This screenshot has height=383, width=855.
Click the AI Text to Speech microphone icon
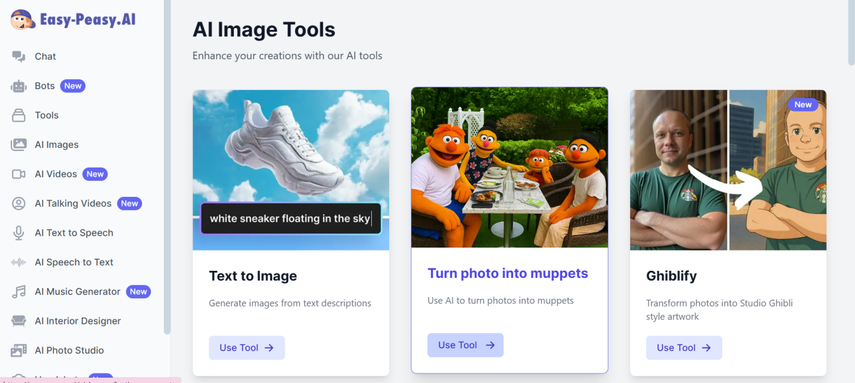[19, 233]
